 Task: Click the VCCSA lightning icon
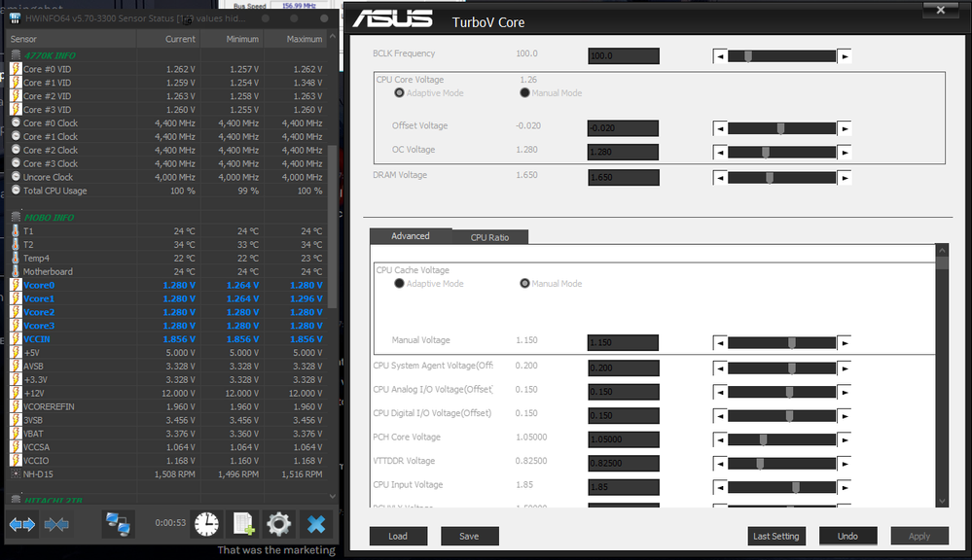[17, 446]
